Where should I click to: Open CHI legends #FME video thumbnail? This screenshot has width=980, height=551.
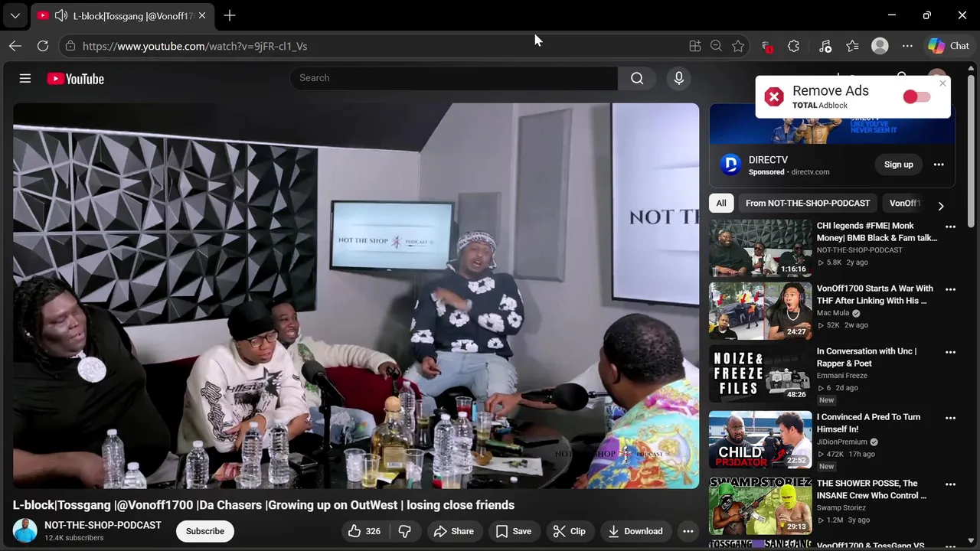(x=760, y=248)
